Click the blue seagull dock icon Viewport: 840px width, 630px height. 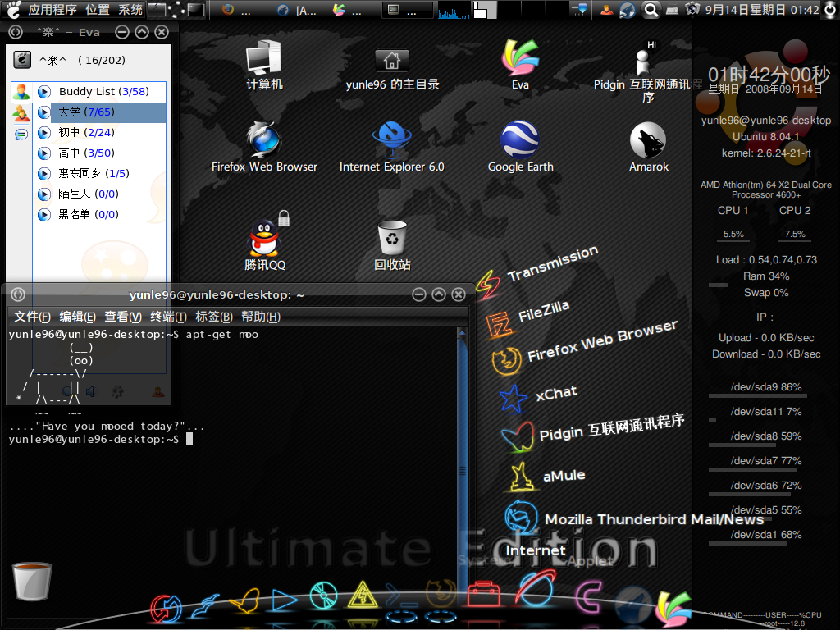(x=204, y=605)
